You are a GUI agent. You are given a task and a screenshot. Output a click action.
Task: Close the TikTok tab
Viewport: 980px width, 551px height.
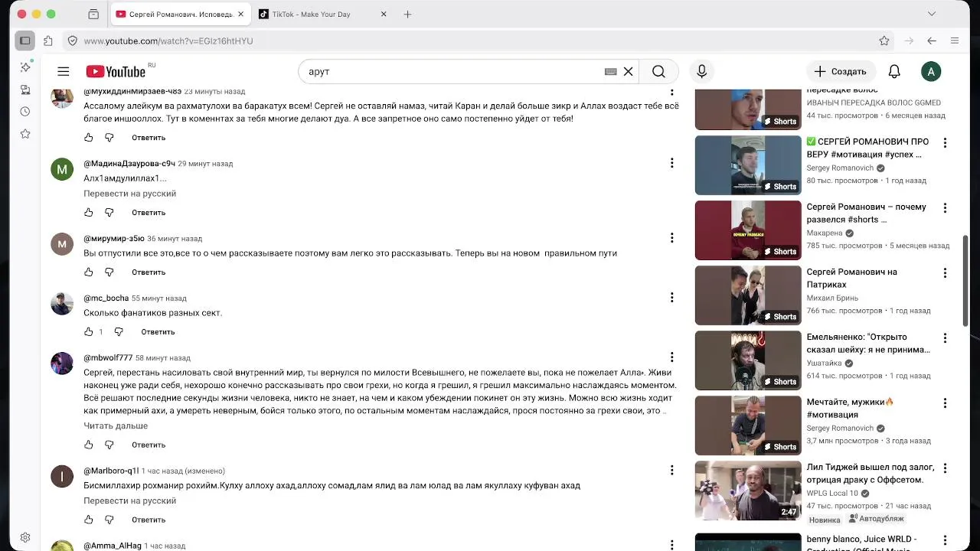pos(384,14)
